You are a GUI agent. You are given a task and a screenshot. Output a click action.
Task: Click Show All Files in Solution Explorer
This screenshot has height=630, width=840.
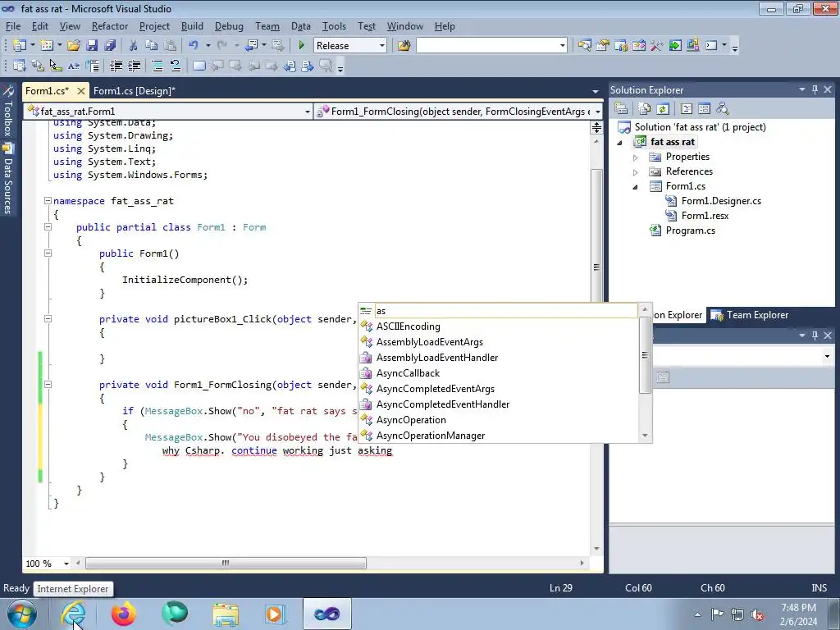coord(645,109)
